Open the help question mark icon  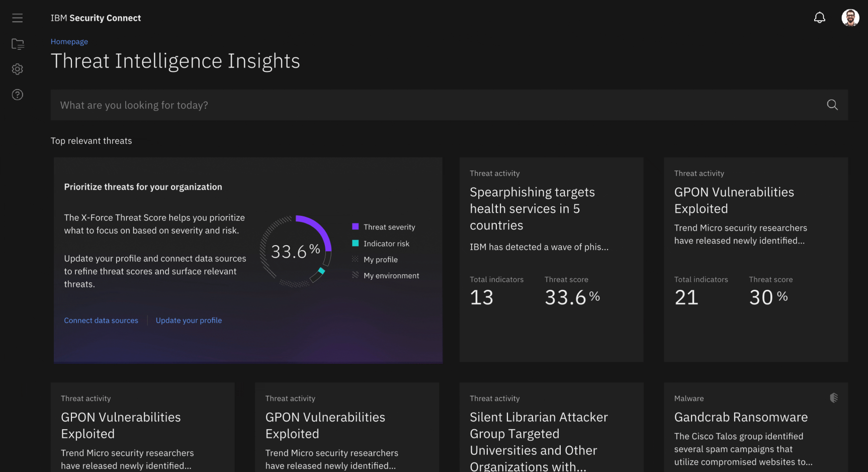click(18, 95)
